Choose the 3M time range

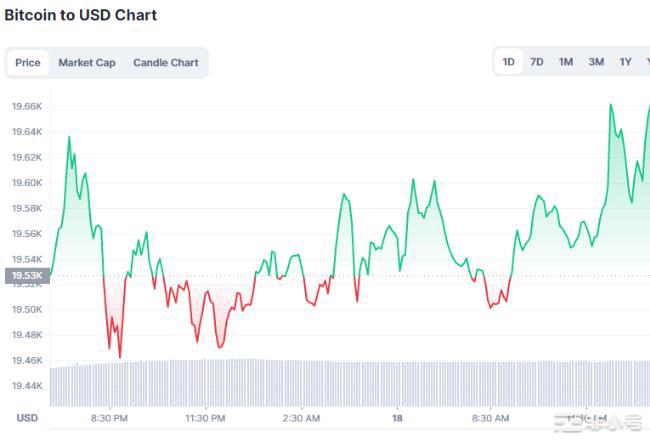(x=596, y=62)
